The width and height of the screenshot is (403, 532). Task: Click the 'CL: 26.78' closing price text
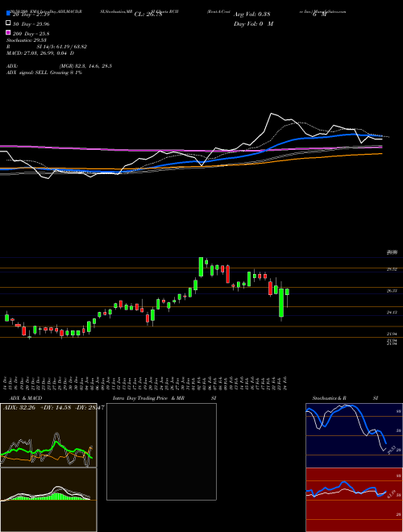coord(148,15)
